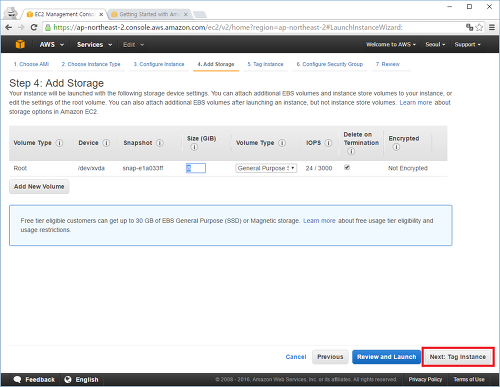Click the Size (GiB) input field
Viewport: 500px width, 387px height.
(x=196, y=168)
